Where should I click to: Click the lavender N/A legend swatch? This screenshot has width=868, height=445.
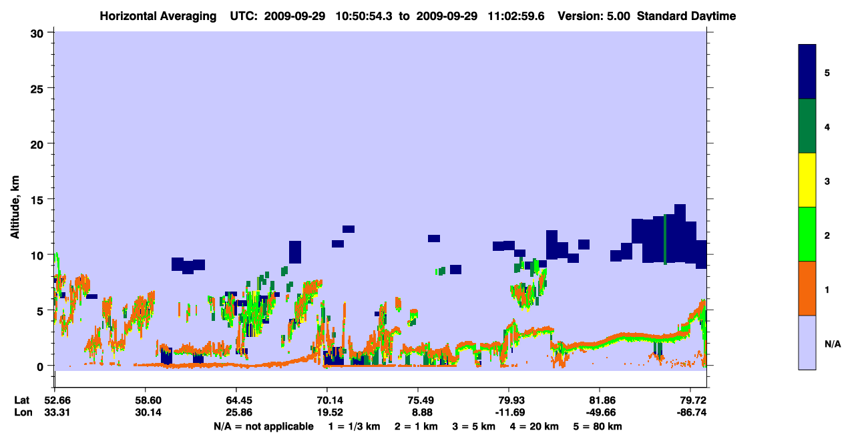(x=807, y=342)
